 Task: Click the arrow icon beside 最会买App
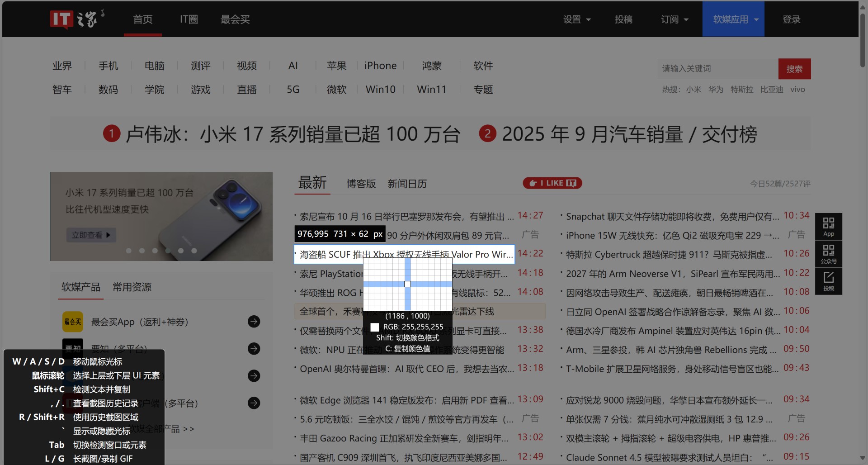click(x=254, y=322)
